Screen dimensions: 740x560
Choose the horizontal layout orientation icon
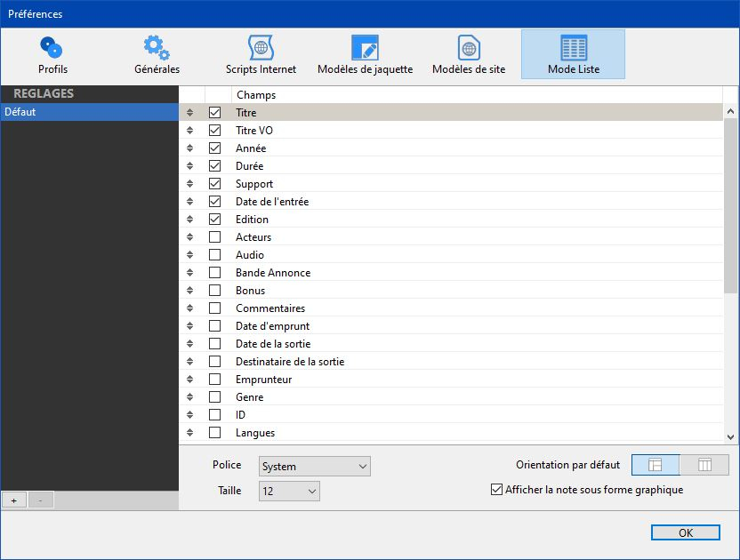click(x=656, y=465)
